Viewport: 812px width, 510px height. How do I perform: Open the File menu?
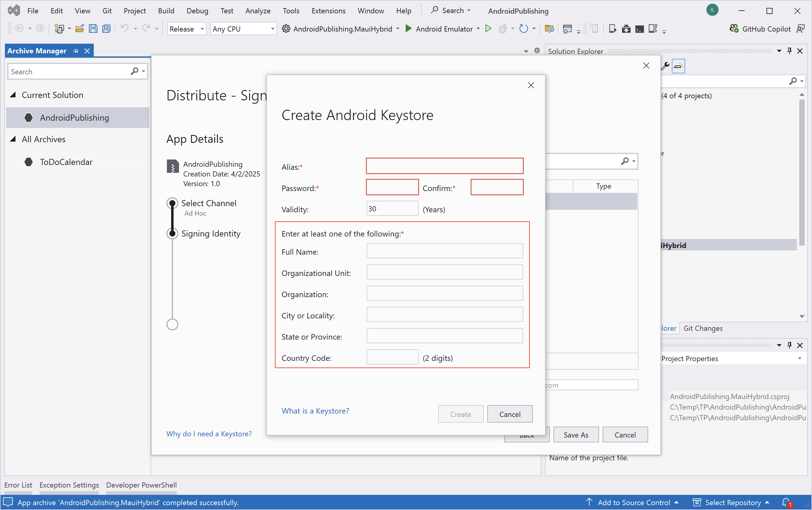[33, 10]
